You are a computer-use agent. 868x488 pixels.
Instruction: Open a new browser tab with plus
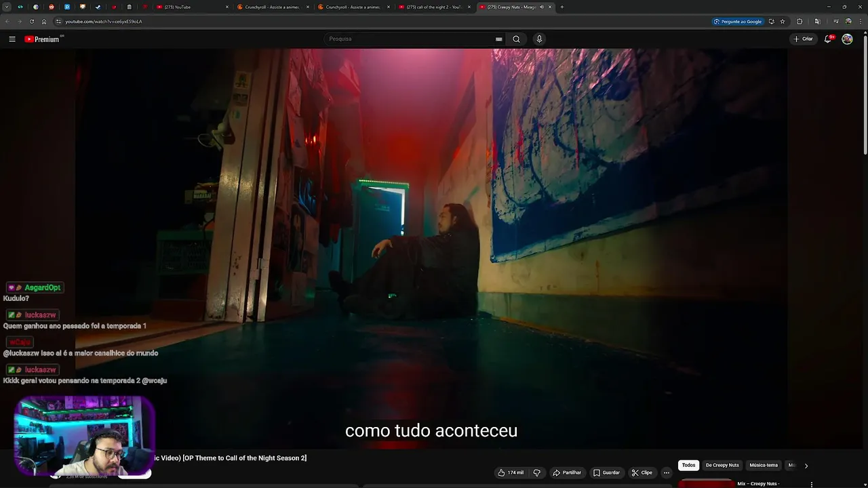pos(561,7)
